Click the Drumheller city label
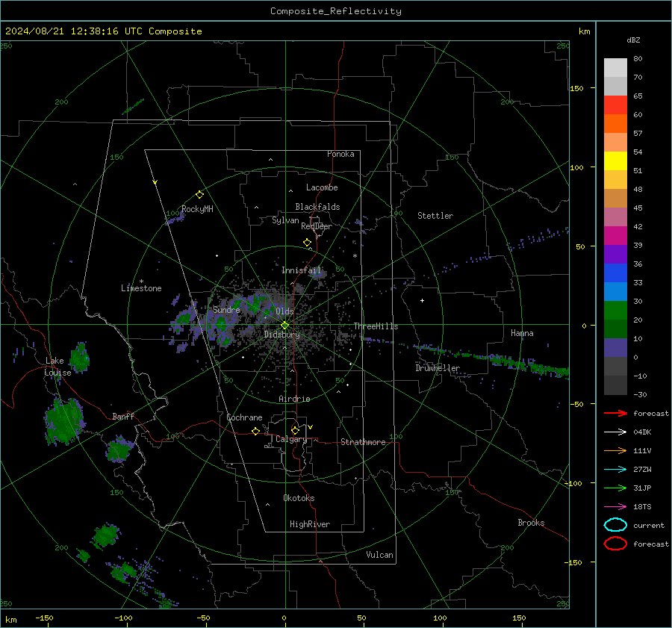This screenshot has width=672, height=628. point(438,368)
